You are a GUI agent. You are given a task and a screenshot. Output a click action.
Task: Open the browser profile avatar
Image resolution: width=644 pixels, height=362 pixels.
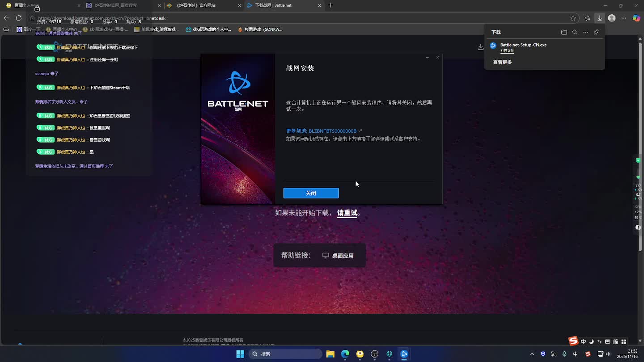click(x=612, y=18)
